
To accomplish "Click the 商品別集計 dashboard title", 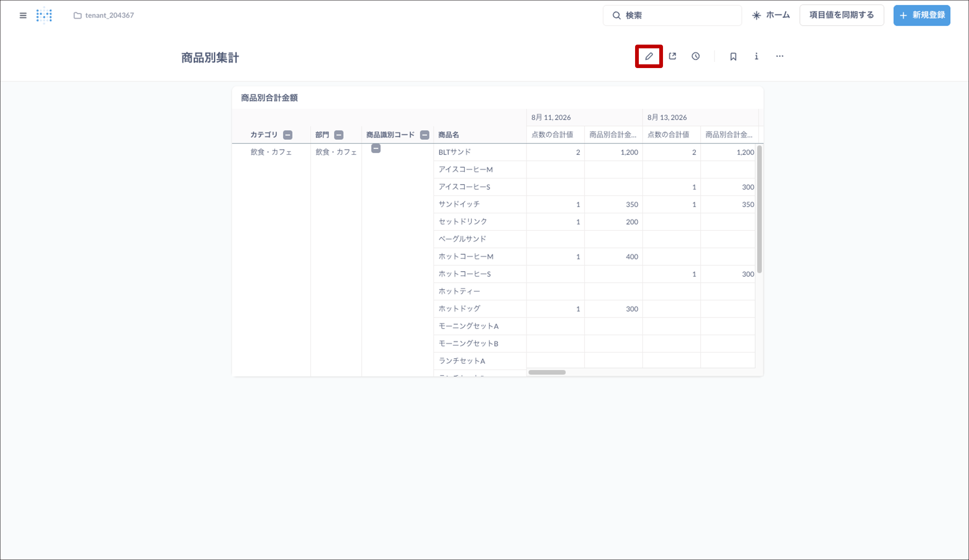I will [210, 58].
